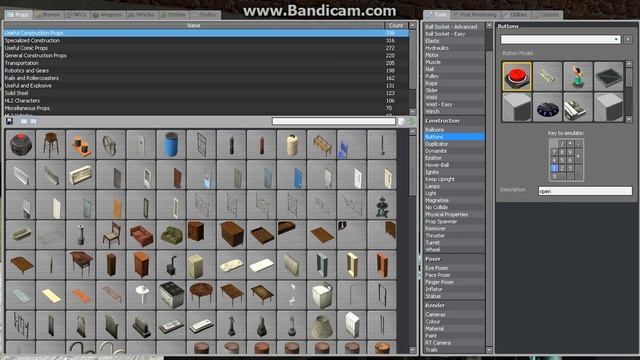Screen dimensions: 640x360
Task: Click the prop search field
Action: tap(333, 121)
